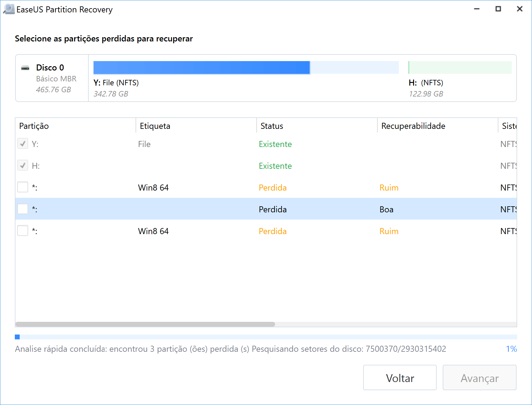
Task: Click the File label in Y: row
Action: (x=144, y=144)
